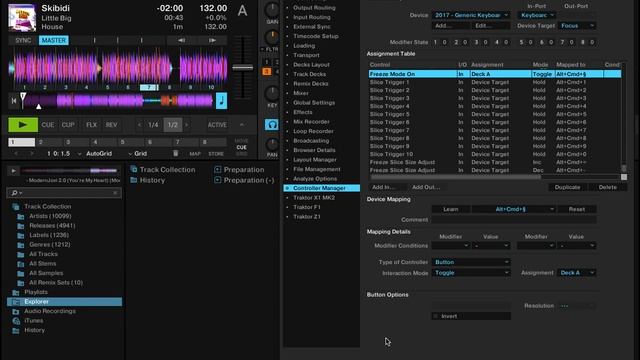Open the Type of Controller Button dropdown
The height and width of the screenshot is (360, 640).
pos(471,262)
